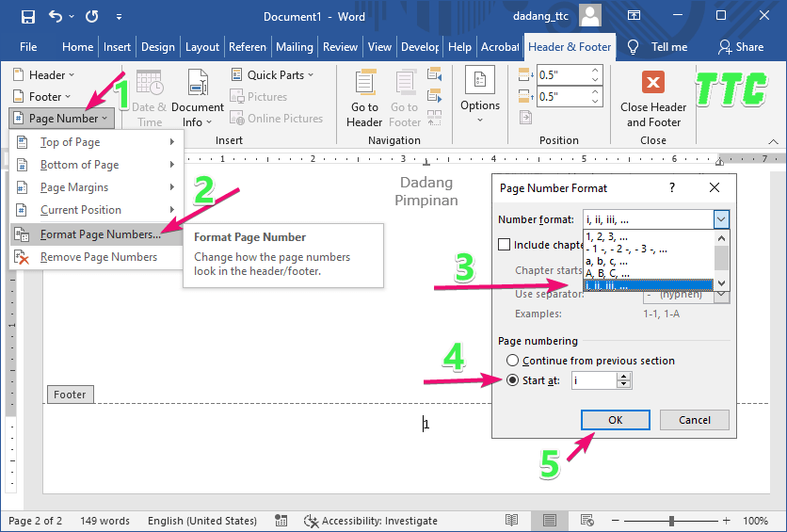The image size is (787, 532).
Task: Click Close Header and Footer
Action: (x=653, y=99)
